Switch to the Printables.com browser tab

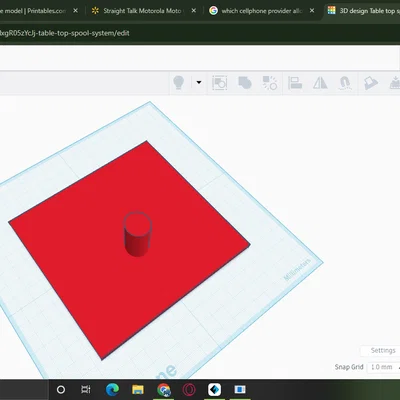pyautogui.click(x=33, y=11)
